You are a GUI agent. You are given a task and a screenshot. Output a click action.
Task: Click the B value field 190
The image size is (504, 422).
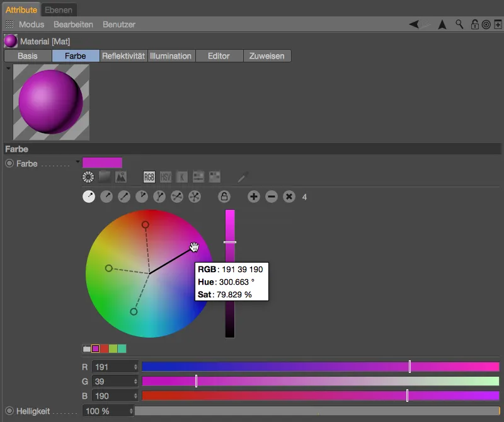(113, 396)
